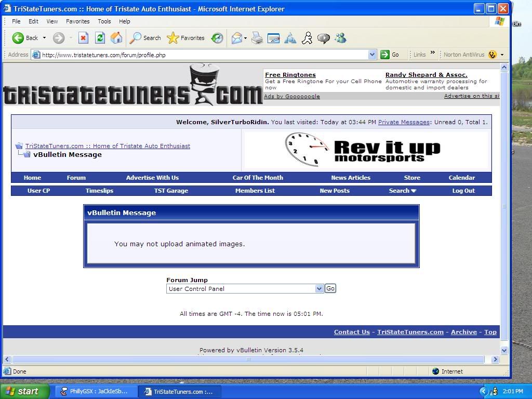Open the Help menu
Image resolution: width=532 pixels, height=399 pixels.
(125, 21)
